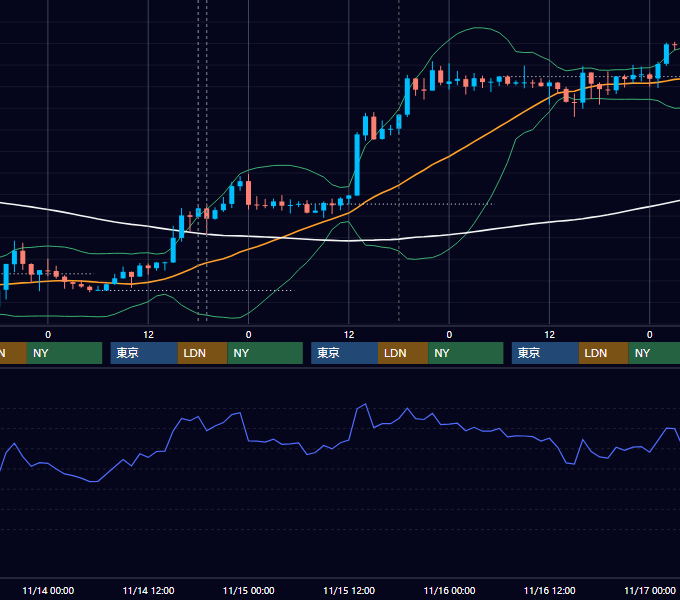Screen dimensions: 680x600
Task: Click the LDN session block on 11/15
Action: [x=403, y=353]
